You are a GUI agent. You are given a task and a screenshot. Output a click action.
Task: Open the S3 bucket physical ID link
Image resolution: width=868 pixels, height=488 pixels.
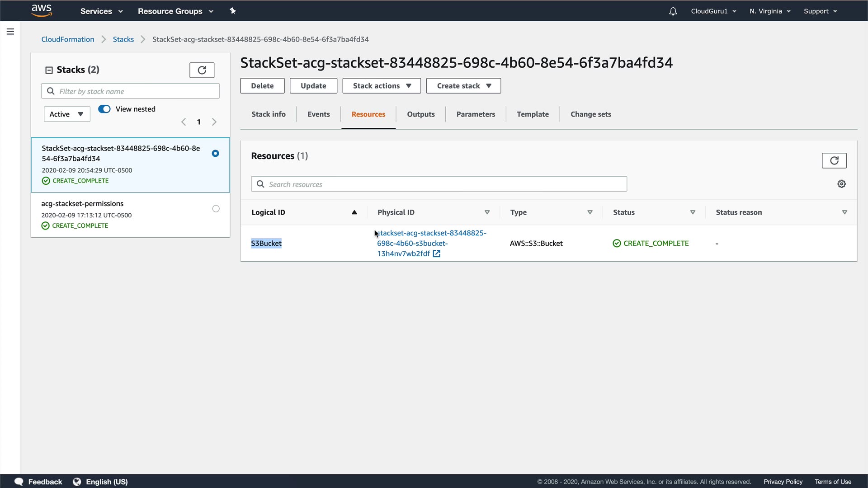click(x=412, y=243)
